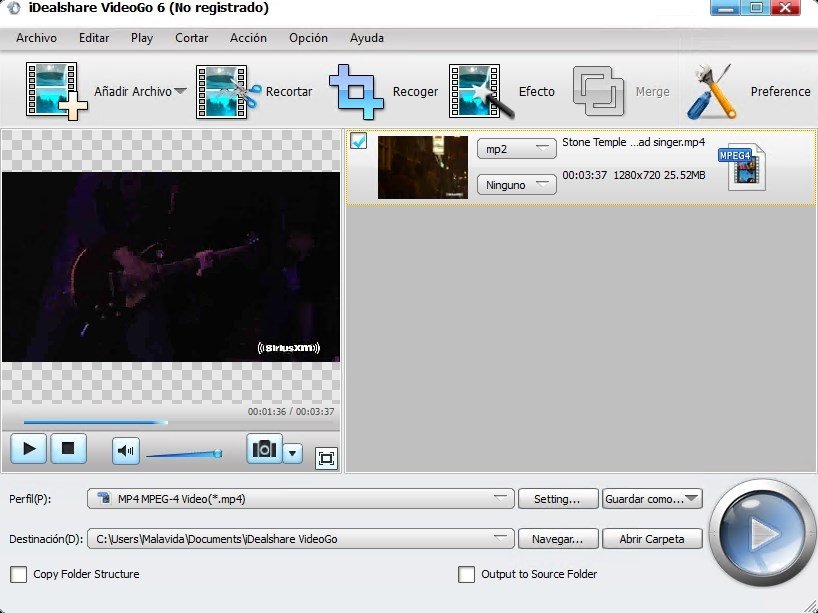Image resolution: width=818 pixels, height=613 pixels.
Task: Open the Efecto magic wand tool
Action: pos(481,91)
